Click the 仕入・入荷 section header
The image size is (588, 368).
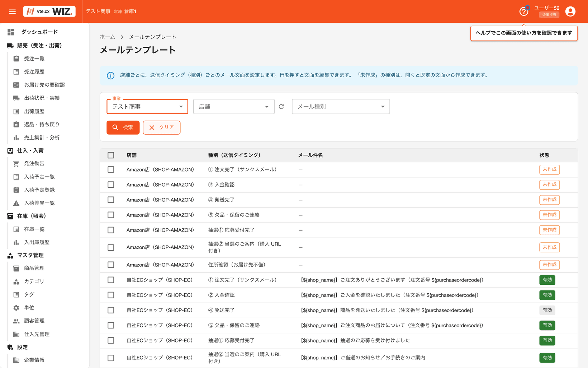pos(30,150)
